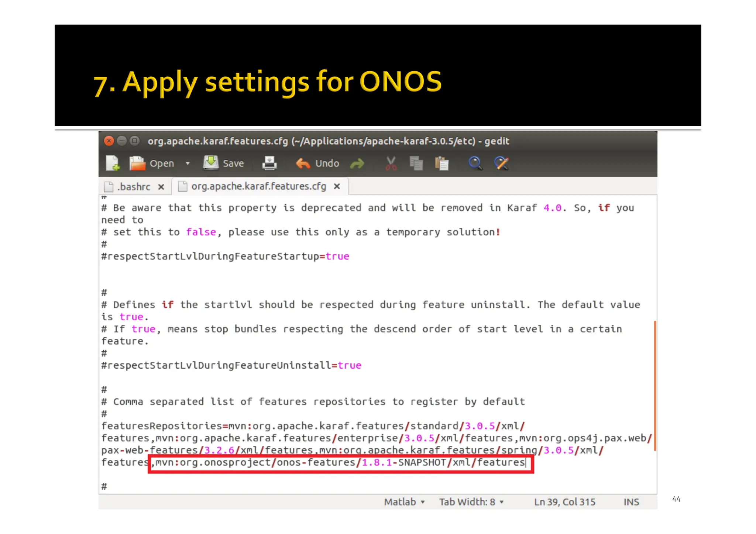This screenshot has height=534, width=756.
Task: Cut selection with scissors icon
Action: click(391, 163)
